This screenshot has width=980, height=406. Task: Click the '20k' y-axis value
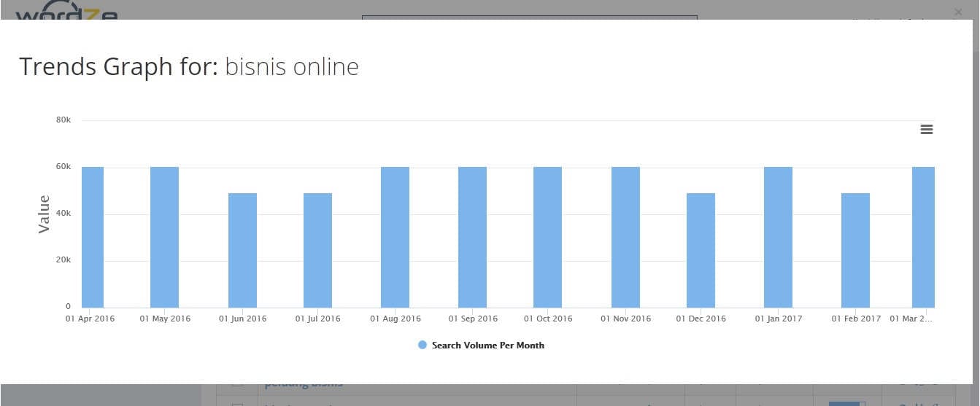pos(63,259)
